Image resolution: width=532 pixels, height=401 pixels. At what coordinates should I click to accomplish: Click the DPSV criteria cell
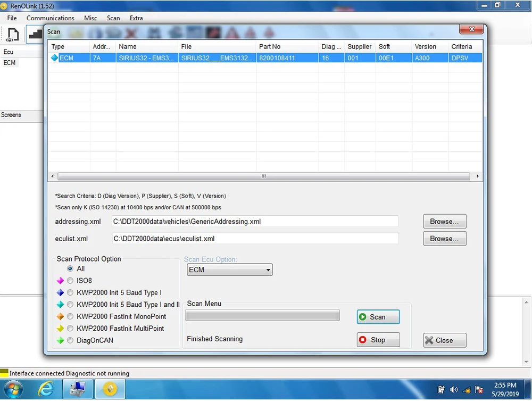point(465,58)
